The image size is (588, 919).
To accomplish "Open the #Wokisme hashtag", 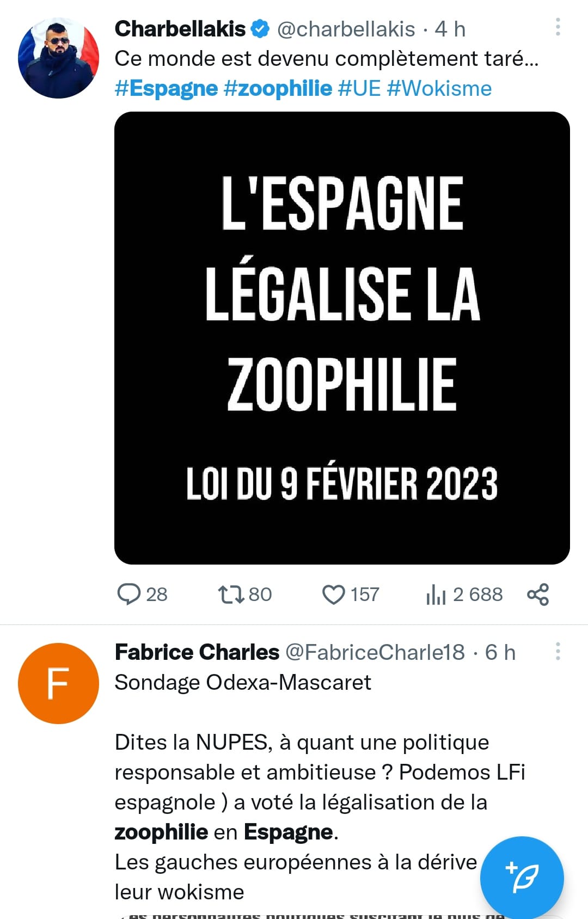I will (439, 88).
